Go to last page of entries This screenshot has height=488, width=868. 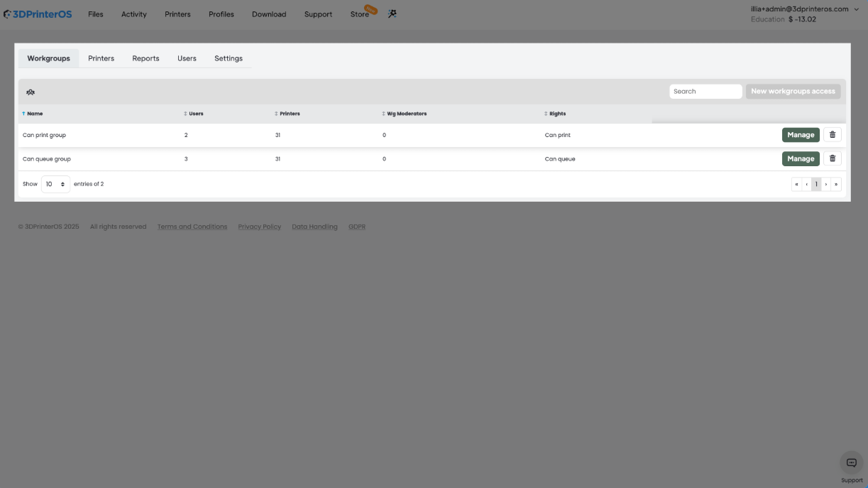click(836, 184)
